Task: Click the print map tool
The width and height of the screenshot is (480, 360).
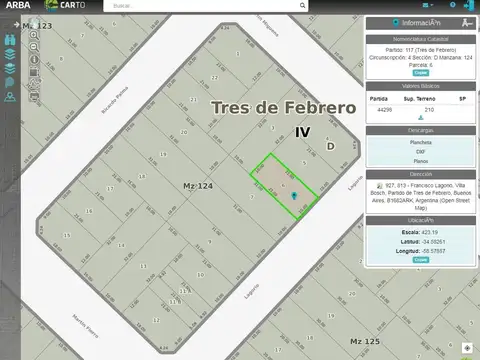Action: tap(34, 97)
